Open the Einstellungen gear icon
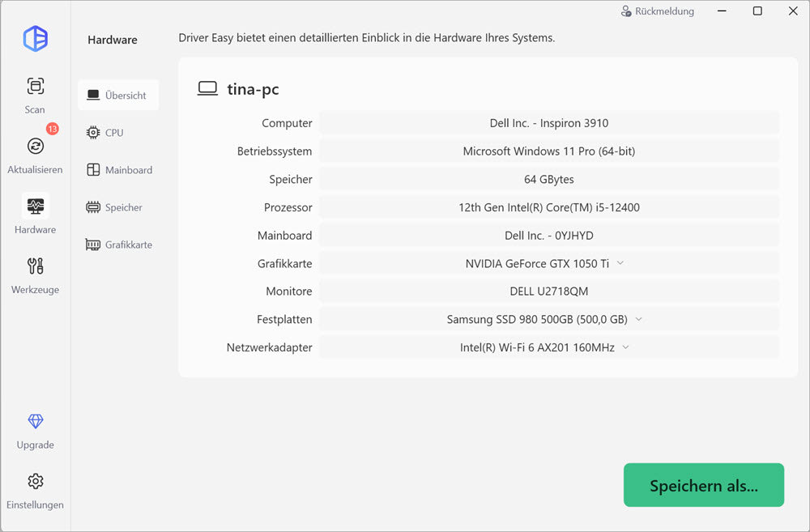Viewport: 810px width, 532px height. [x=35, y=481]
